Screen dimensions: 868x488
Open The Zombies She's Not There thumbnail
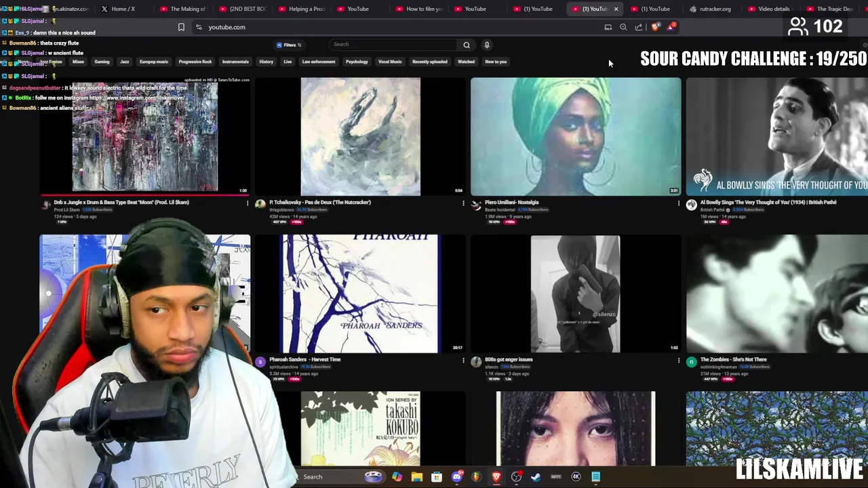pos(777,293)
